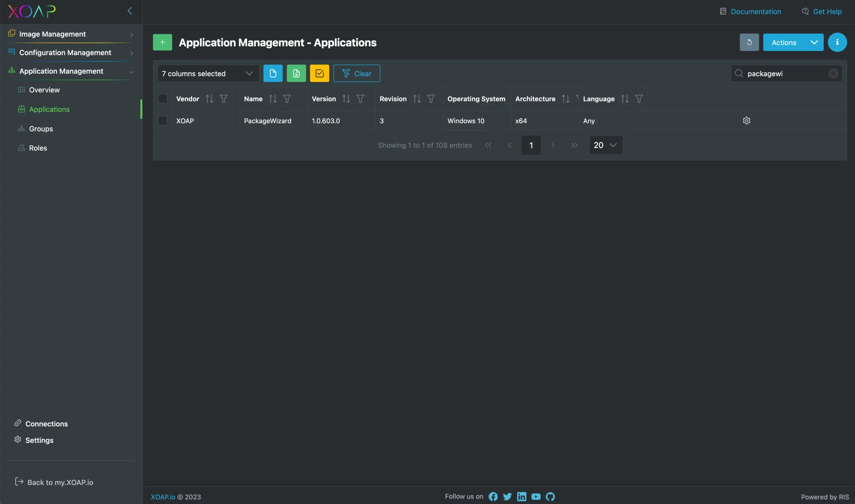Sort by Version column arrows

[346, 99]
